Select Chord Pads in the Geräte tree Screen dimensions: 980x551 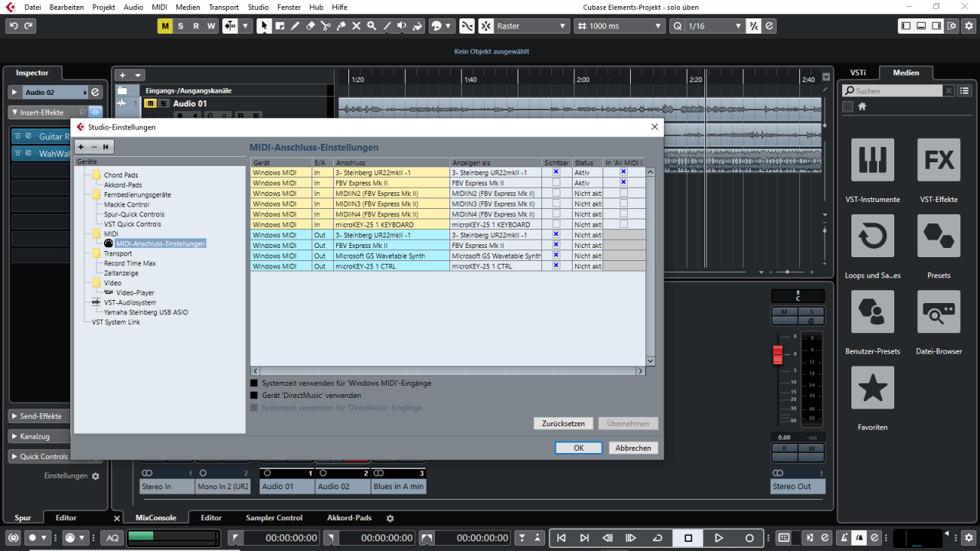tap(121, 175)
